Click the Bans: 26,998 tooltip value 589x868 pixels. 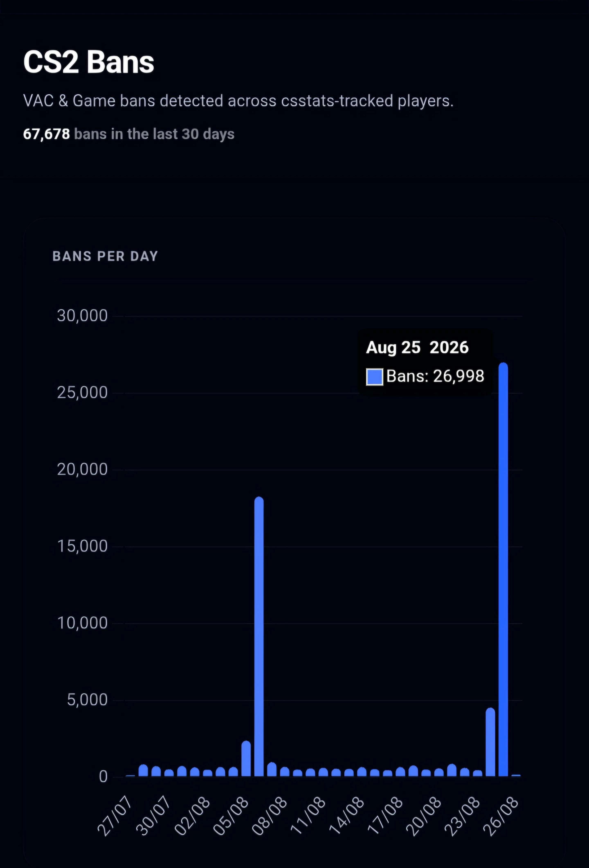pos(435,376)
